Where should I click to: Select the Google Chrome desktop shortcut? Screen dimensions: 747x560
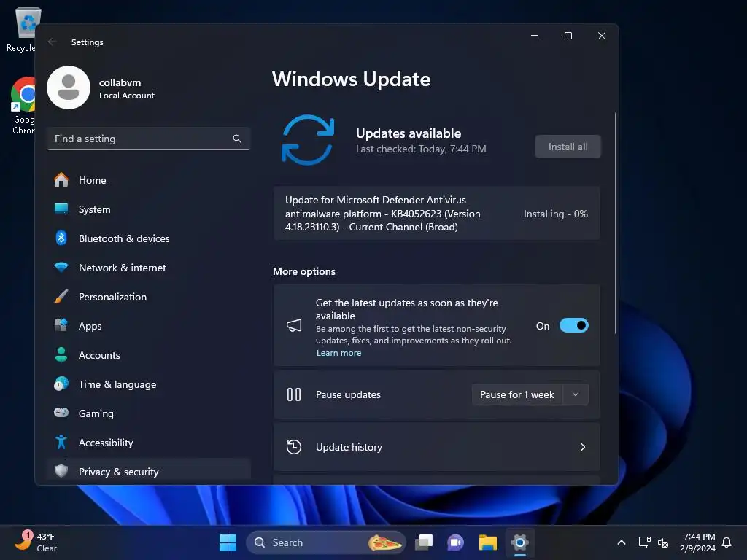click(x=23, y=106)
